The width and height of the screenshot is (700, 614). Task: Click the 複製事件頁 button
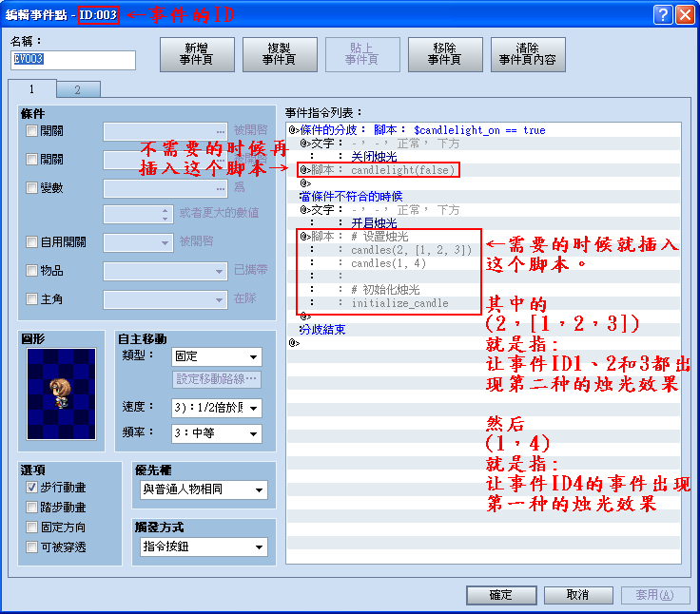tap(280, 54)
